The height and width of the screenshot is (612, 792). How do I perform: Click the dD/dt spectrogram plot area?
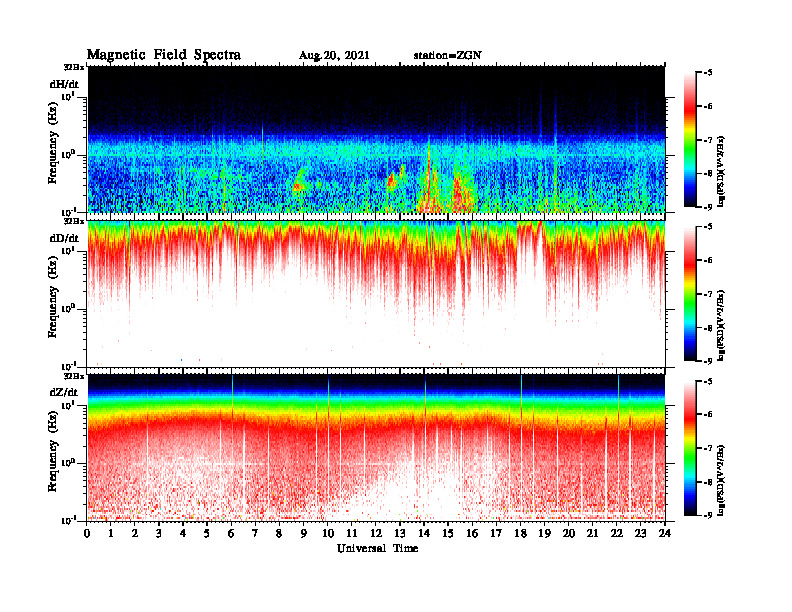pos(376,294)
